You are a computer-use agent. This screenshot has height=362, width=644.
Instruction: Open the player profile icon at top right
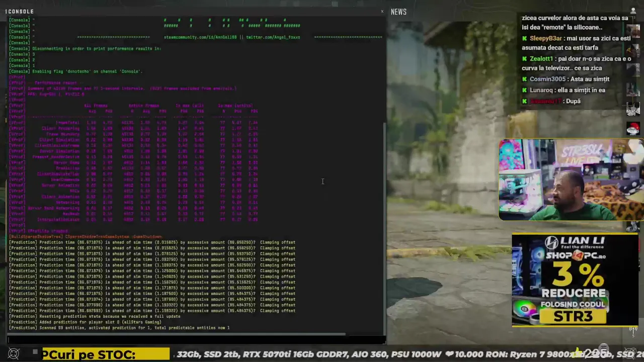(x=633, y=11)
